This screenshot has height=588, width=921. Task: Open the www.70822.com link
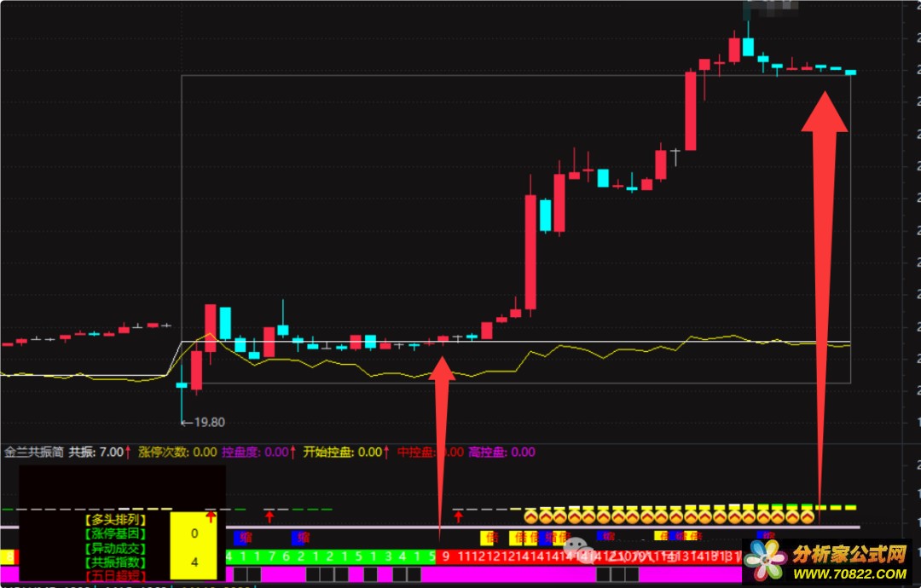click(849, 574)
